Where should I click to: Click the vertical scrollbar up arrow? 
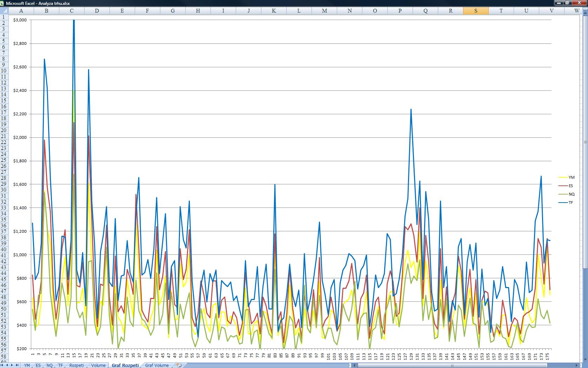tap(585, 13)
